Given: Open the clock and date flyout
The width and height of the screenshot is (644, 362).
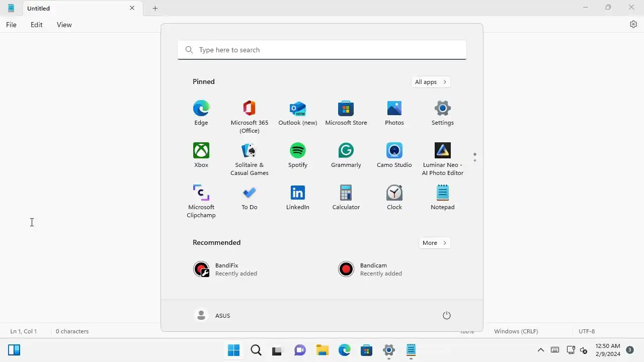Looking at the screenshot, I should click(607, 350).
